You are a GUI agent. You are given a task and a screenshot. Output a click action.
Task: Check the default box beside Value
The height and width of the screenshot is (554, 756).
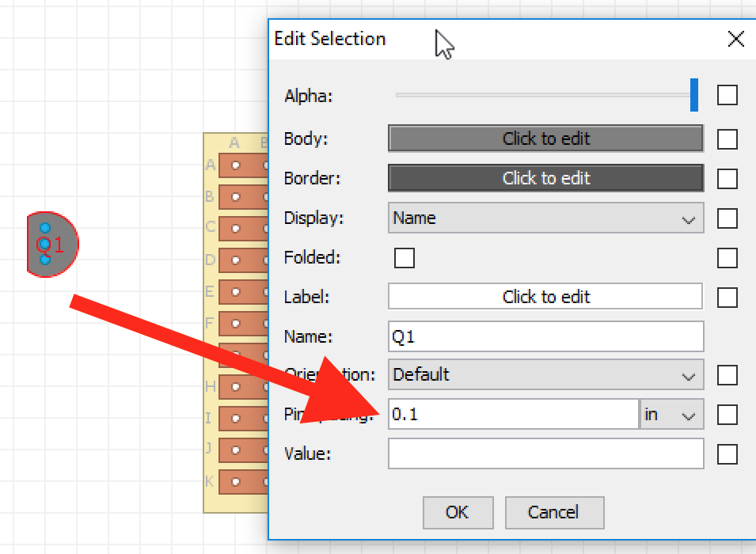727,453
